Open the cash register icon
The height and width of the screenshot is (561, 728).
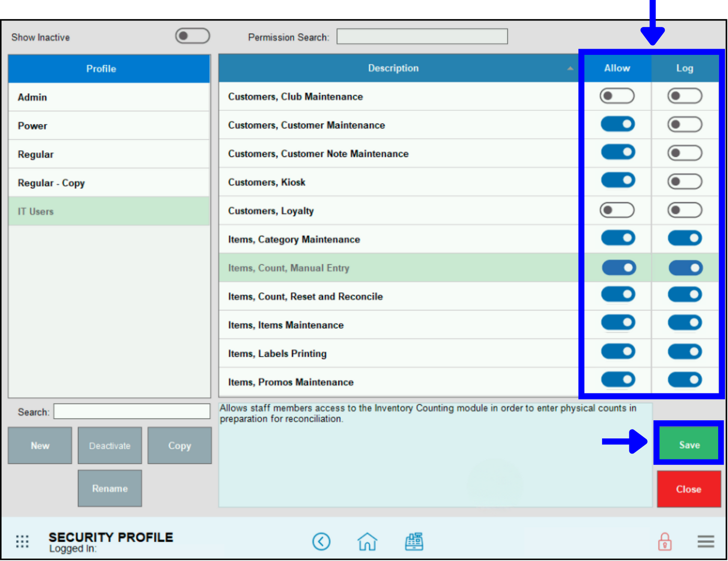(414, 541)
